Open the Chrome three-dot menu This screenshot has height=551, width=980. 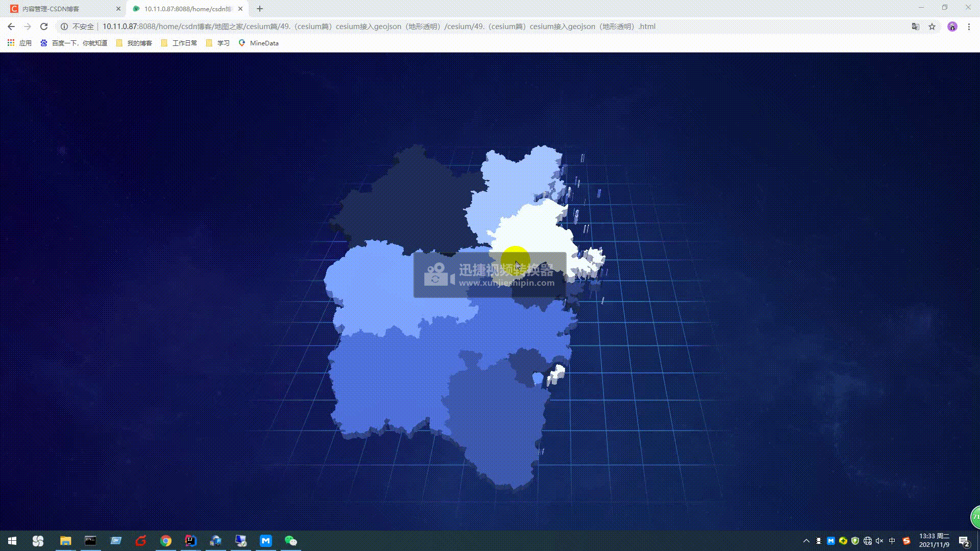[969, 27]
